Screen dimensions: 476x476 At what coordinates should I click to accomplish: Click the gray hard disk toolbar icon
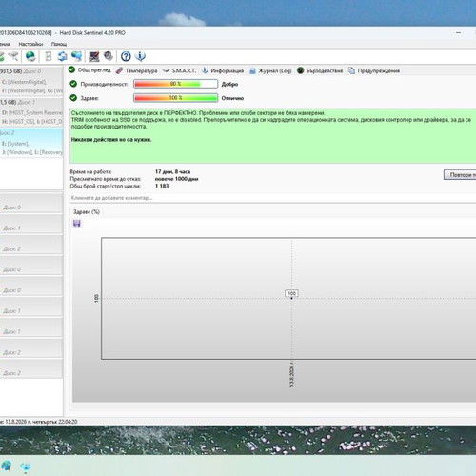click(109, 56)
